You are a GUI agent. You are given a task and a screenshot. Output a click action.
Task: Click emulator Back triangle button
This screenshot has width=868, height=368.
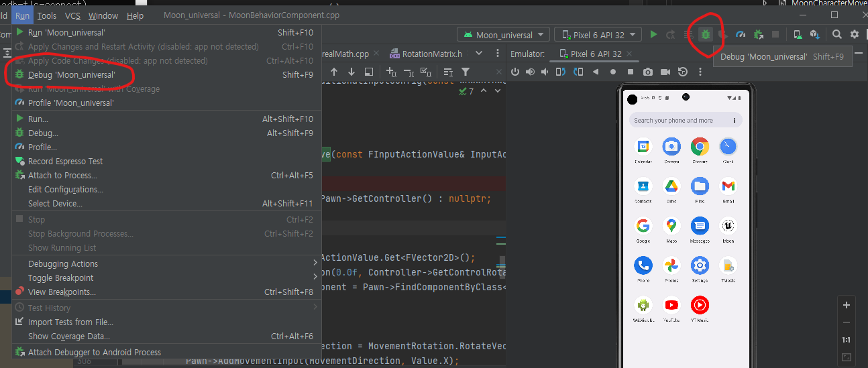click(596, 72)
